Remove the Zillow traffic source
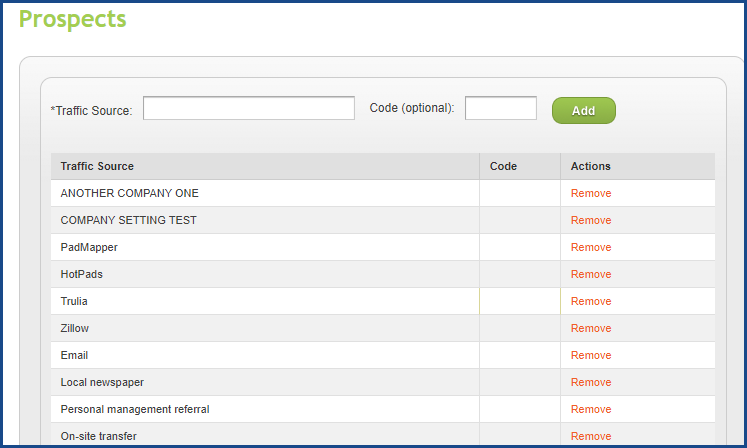747x448 pixels. (x=591, y=328)
